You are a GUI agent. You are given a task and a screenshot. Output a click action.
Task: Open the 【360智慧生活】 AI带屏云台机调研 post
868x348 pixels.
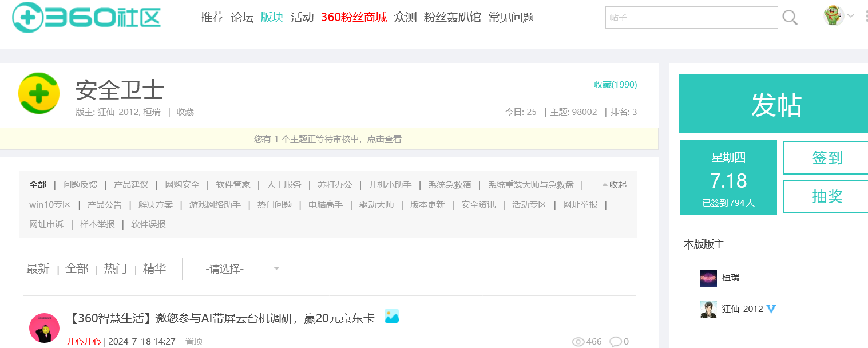tap(221, 318)
